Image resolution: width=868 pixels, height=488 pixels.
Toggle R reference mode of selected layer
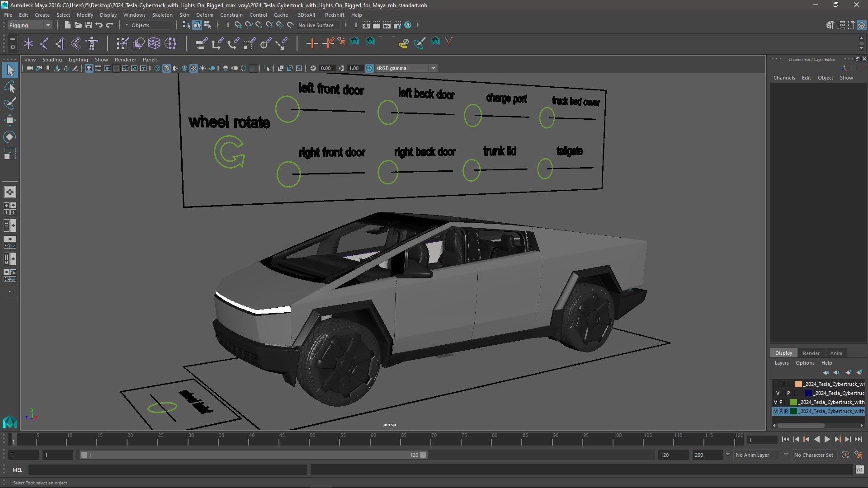(x=786, y=411)
